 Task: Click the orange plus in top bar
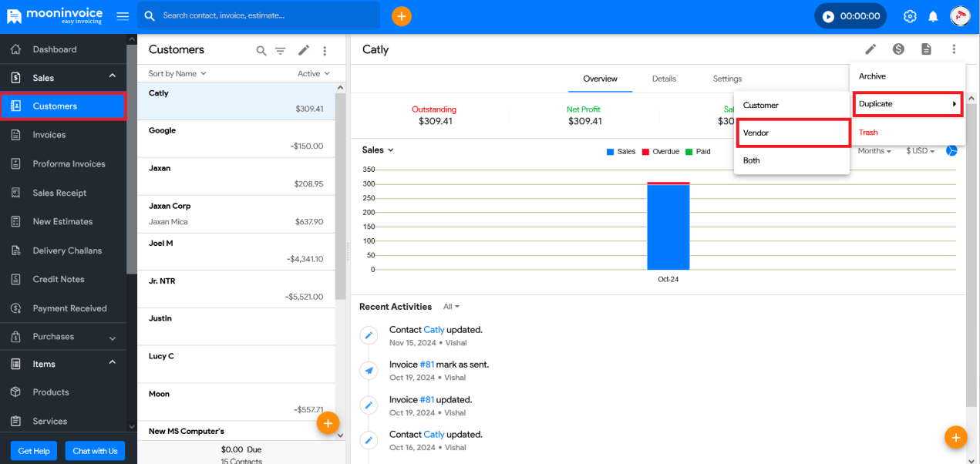[402, 15]
